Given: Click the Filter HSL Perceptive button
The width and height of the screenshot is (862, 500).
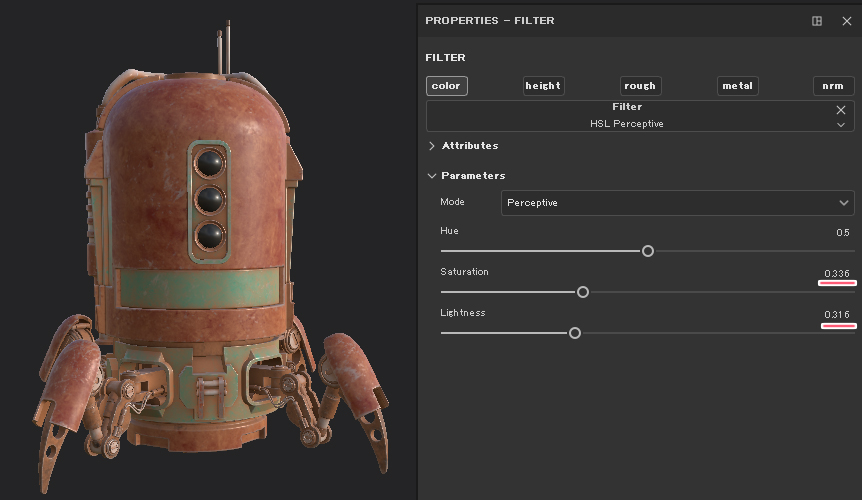Looking at the screenshot, I should (x=627, y=115).
